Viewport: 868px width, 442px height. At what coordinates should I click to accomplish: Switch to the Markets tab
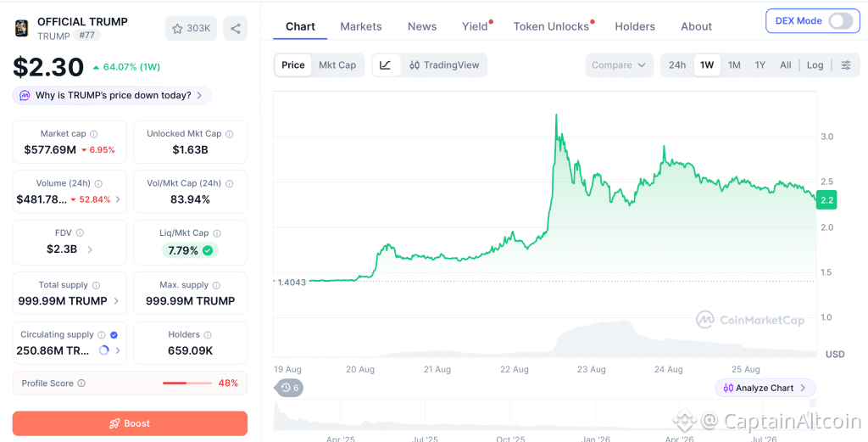(361, 26)
